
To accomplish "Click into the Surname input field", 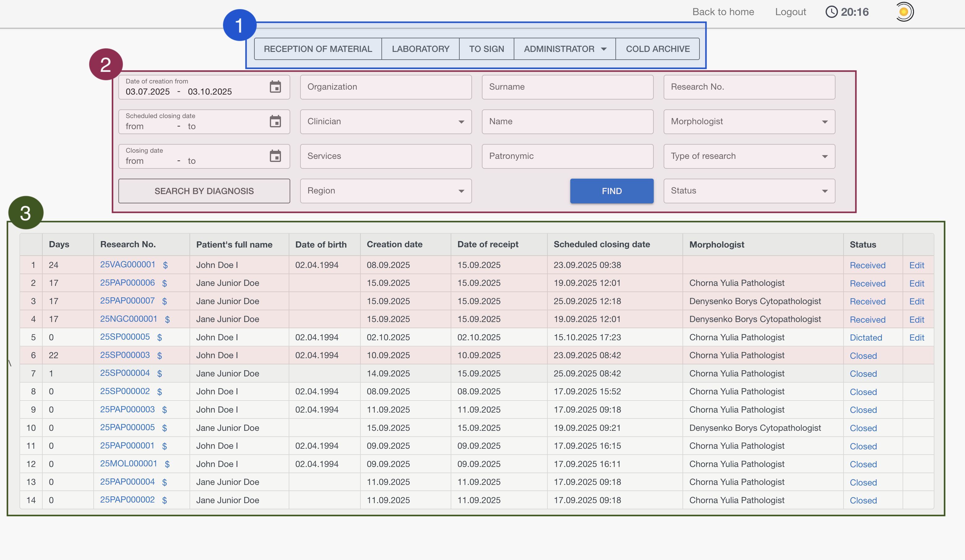I will pos(567,87).
